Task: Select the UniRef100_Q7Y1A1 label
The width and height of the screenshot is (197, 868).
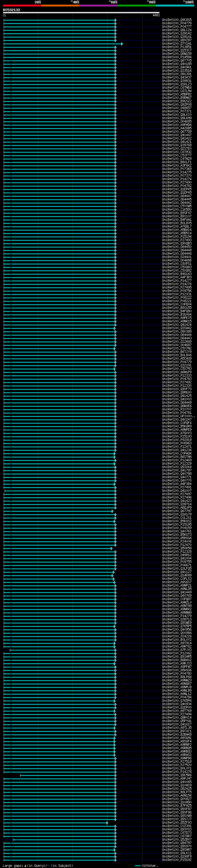Action: tap(177, 43)
